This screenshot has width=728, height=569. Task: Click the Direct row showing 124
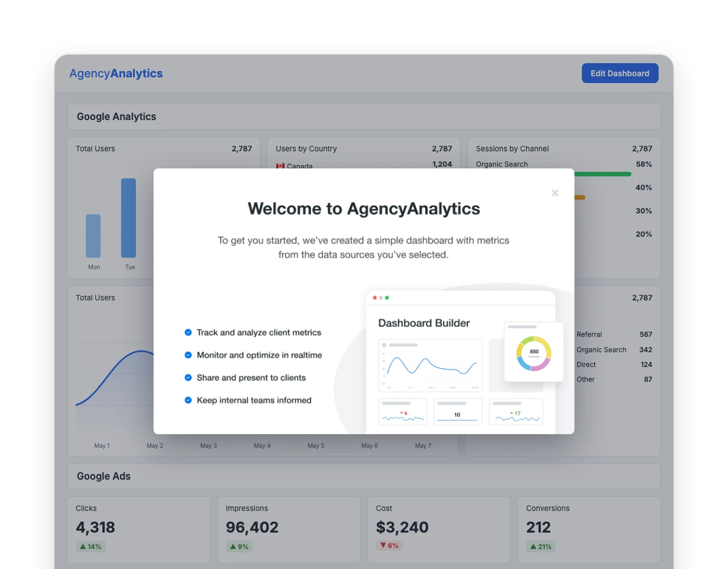[614, 365]
